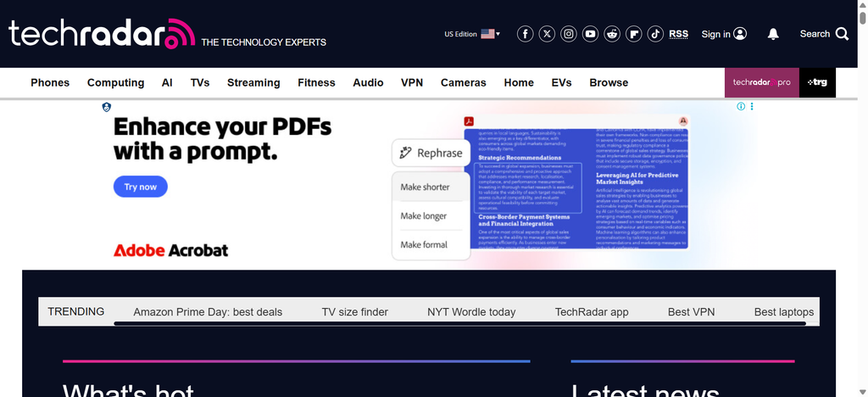868x397 pixels.
Task: Click the TikTok social icon
Action: click(655, 34)
